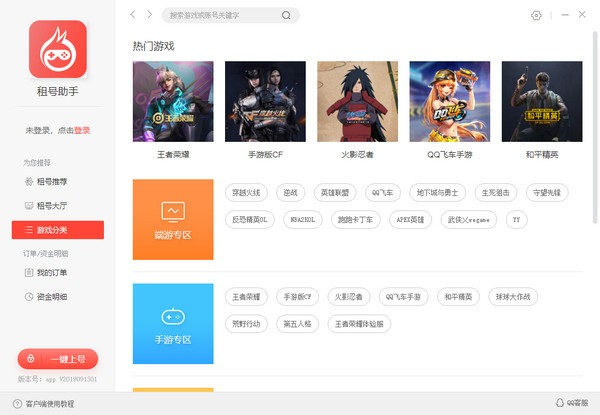
Task: Open 客户端使用教程 help link
Action: tap(44, 404)
